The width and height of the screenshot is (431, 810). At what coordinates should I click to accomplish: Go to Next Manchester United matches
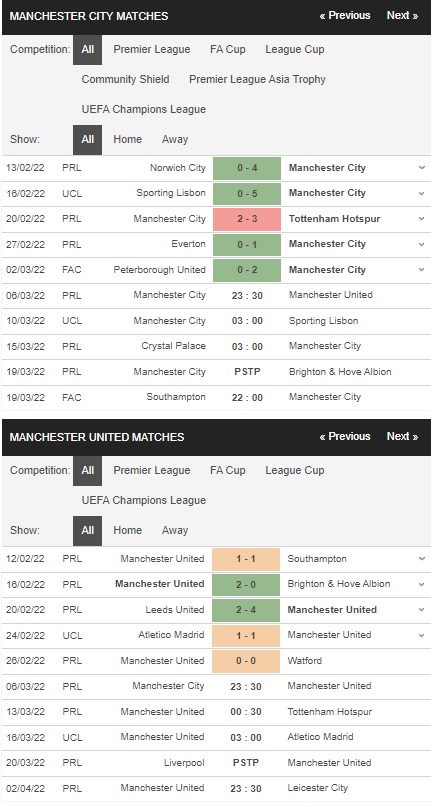coord(402,437)
